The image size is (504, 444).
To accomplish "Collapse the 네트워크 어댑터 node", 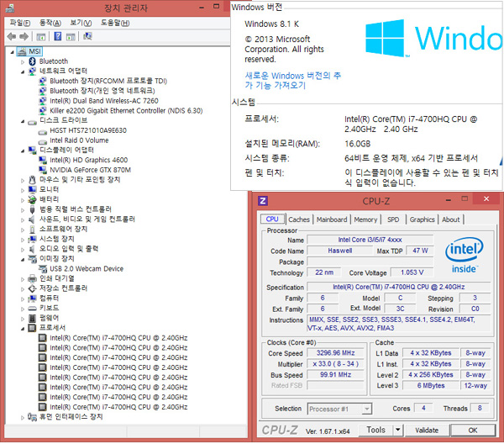I will [23, 71].
